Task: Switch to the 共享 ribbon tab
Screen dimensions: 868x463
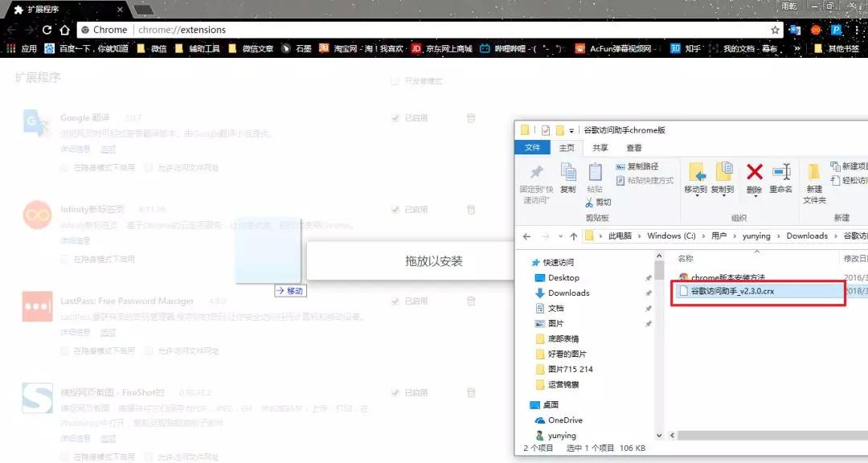Action: [x=600, y=148]
